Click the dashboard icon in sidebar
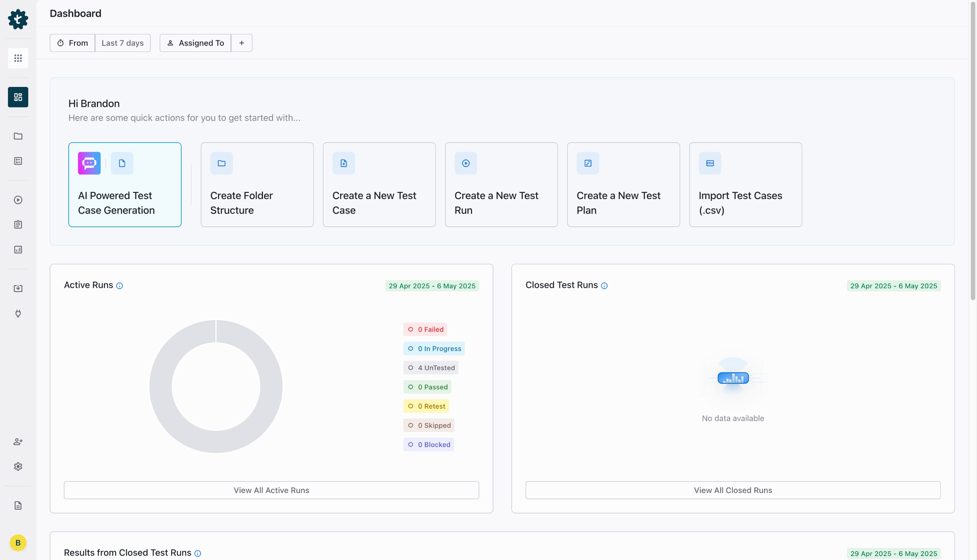This screenshot has width=977, height=560. click(x=18, y=97)
